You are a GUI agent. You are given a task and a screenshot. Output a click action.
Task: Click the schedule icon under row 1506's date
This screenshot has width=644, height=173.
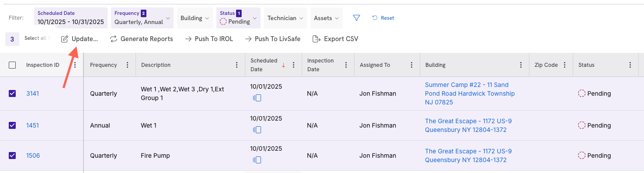pyautogui.click(x=257, y=160)
